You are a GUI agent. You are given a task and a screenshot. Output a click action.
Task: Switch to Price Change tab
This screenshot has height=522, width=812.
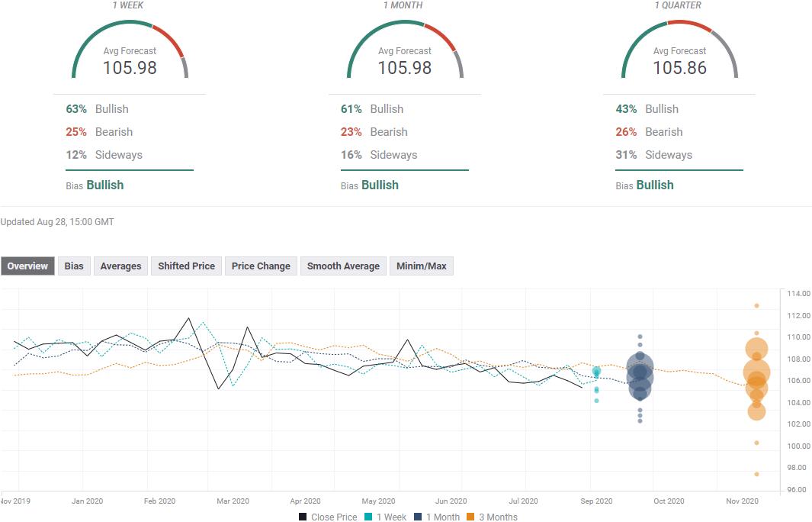(261, 266)
